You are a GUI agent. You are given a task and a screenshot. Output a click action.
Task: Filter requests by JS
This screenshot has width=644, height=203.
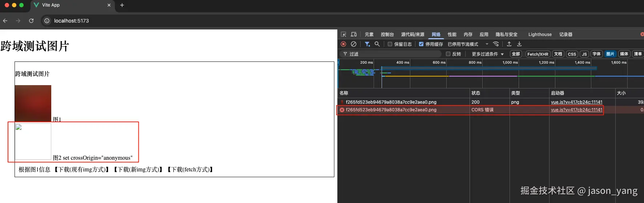pyautogui.click(x=584, y=54)
